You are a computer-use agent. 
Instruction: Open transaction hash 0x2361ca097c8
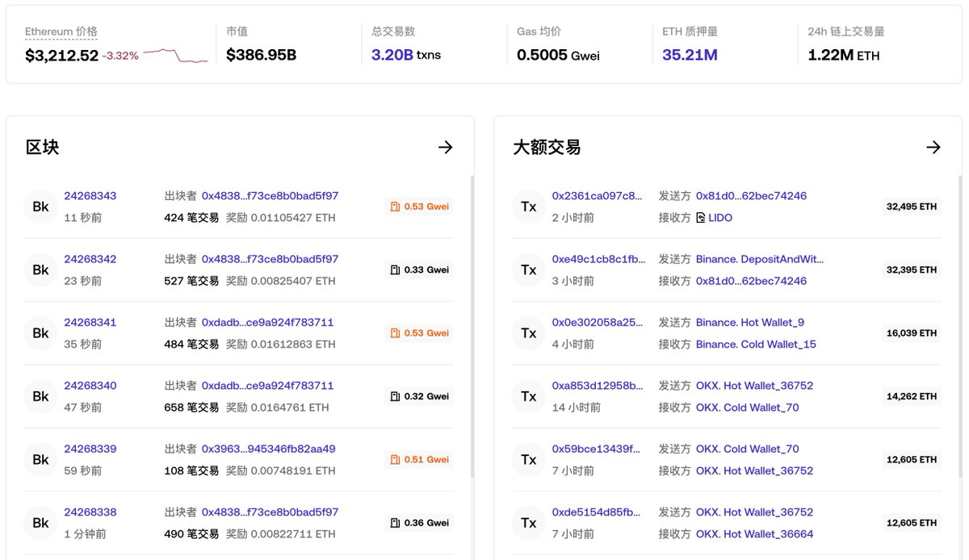pyautogui.click(x=598, y=196)
